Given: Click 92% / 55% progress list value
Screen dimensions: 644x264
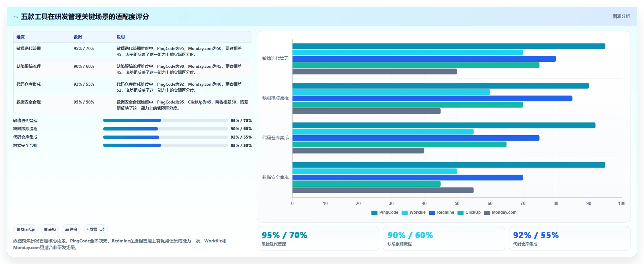Looking at the screenshot, I should (241, 137).
